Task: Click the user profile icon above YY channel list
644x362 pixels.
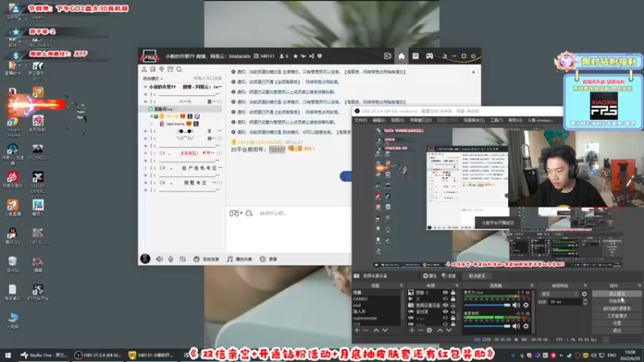Action: 144,69
